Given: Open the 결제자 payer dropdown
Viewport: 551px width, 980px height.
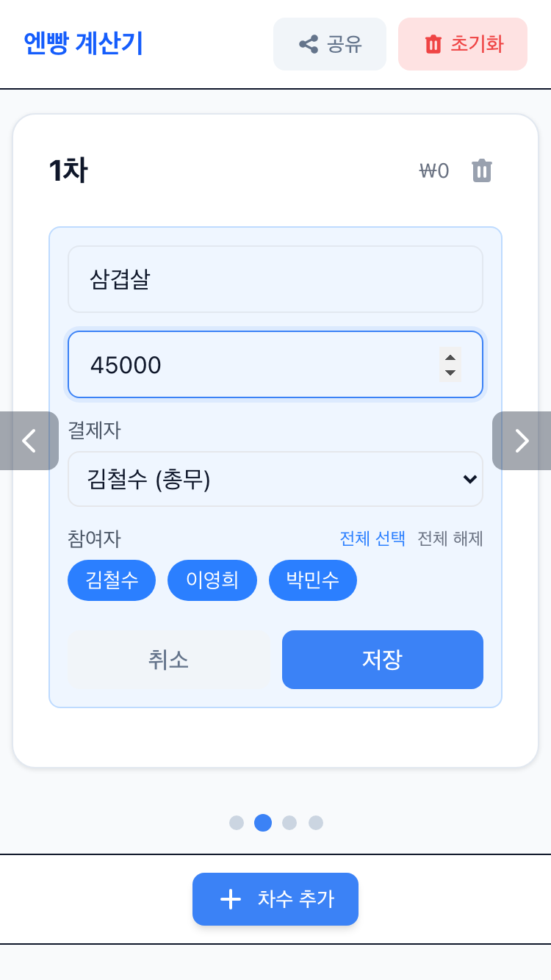Looking at the screenshot, I should coord(275,479).
